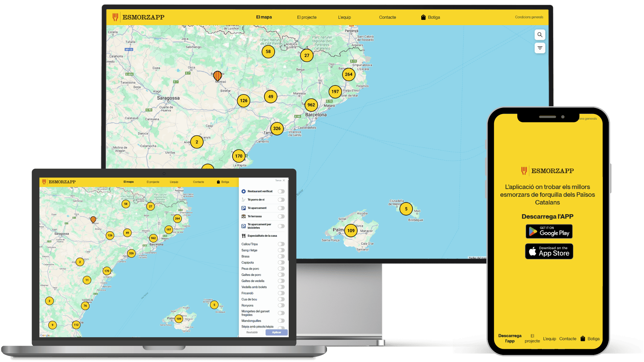This screenshot has height=362, width=644.
Task: Open L'equip on the monitor header
Action: (x=344, y=17)
